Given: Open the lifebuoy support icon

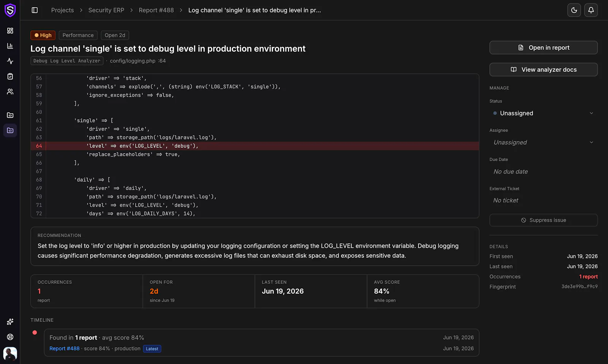Looking at the screenshot, I should point(10,337).
